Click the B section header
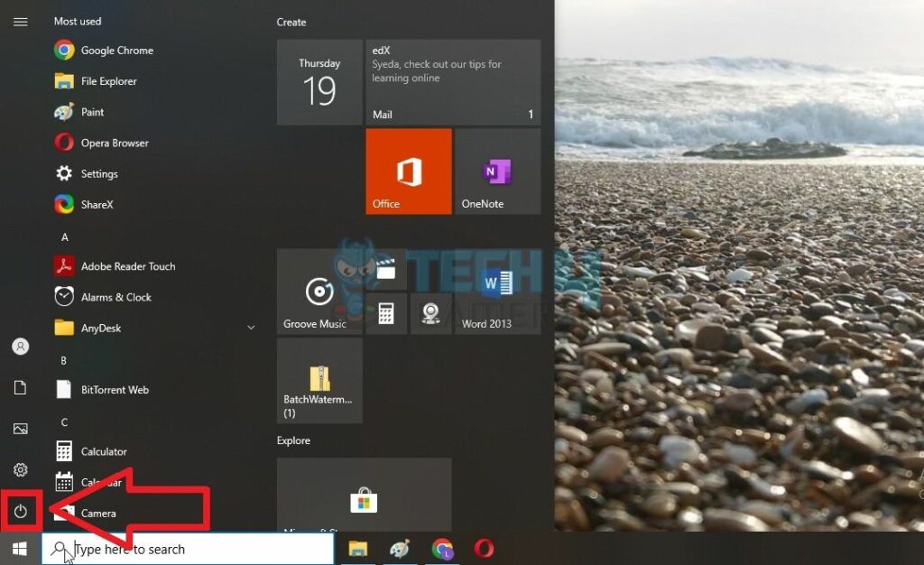The height and width of the screenshot is (565, 924). 63,359
